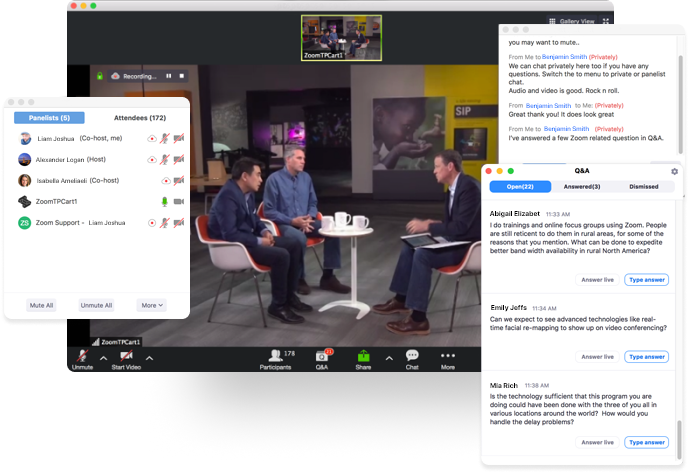The width and height of the screenshot is (689, 473).
Task: Click the More ellipsis in meeting toolbar
Action: point(448,356)
